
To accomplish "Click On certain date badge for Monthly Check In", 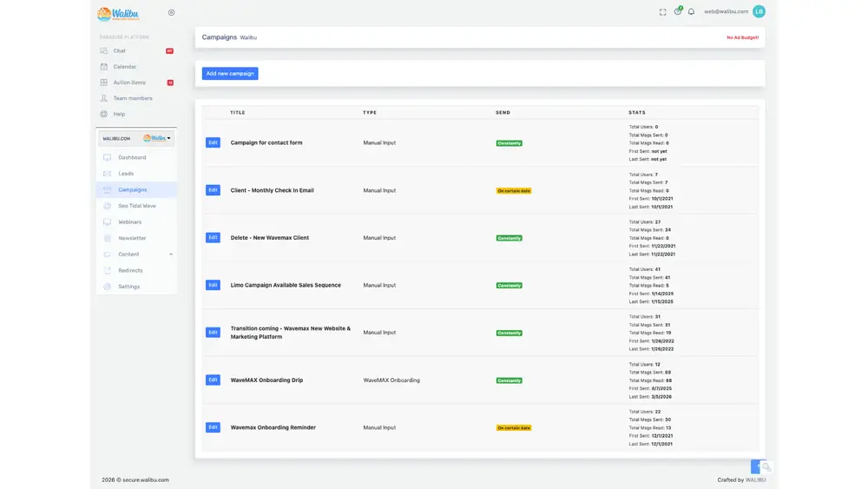I will pos(514,190).
